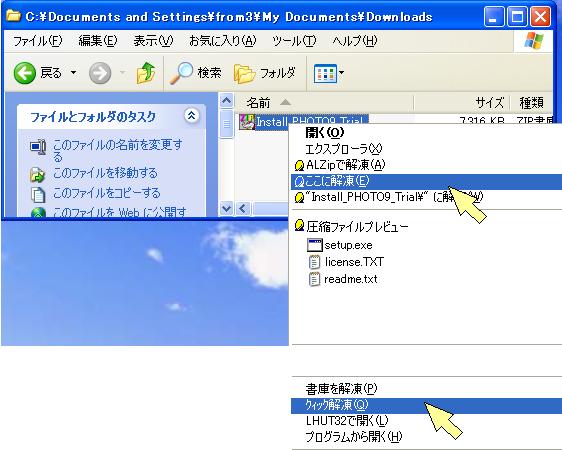Open the ツール(T) menu
Viewport: 562px width, 450px height.
[294, 41]
